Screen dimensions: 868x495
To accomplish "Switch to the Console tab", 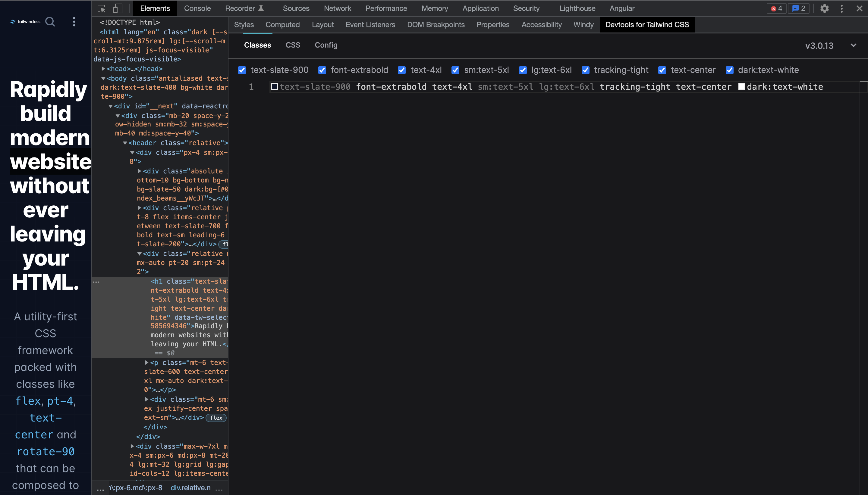I will (197, 8).
